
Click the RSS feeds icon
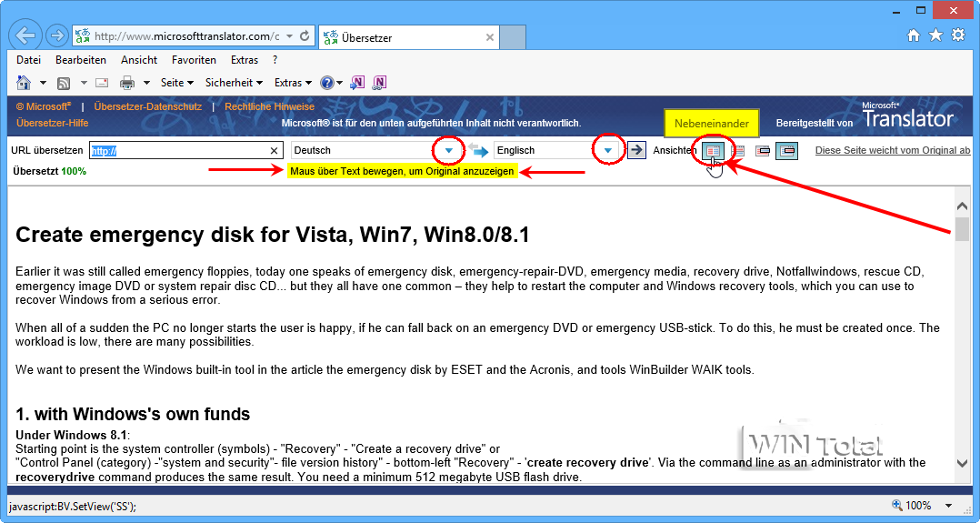coord(63,83)
